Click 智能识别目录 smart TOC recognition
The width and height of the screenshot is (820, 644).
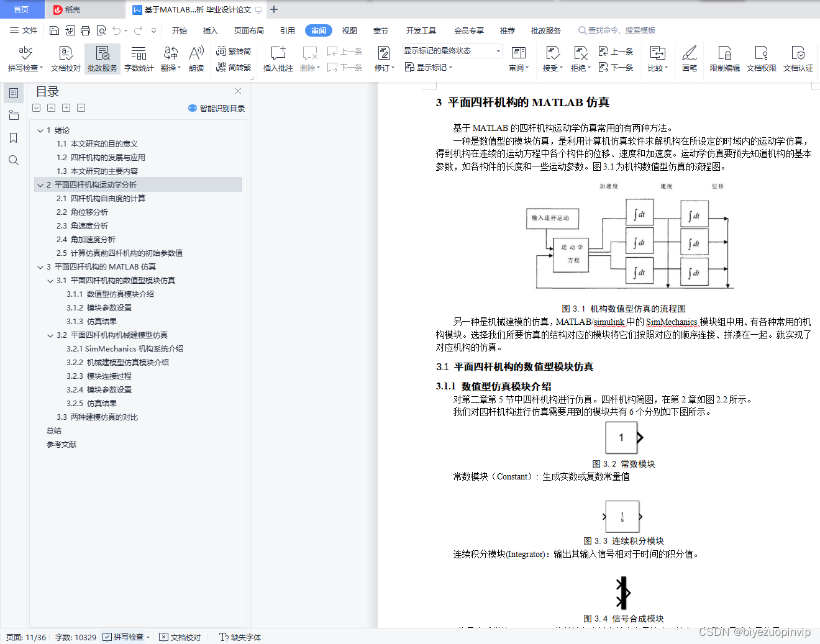coord(217,108)
